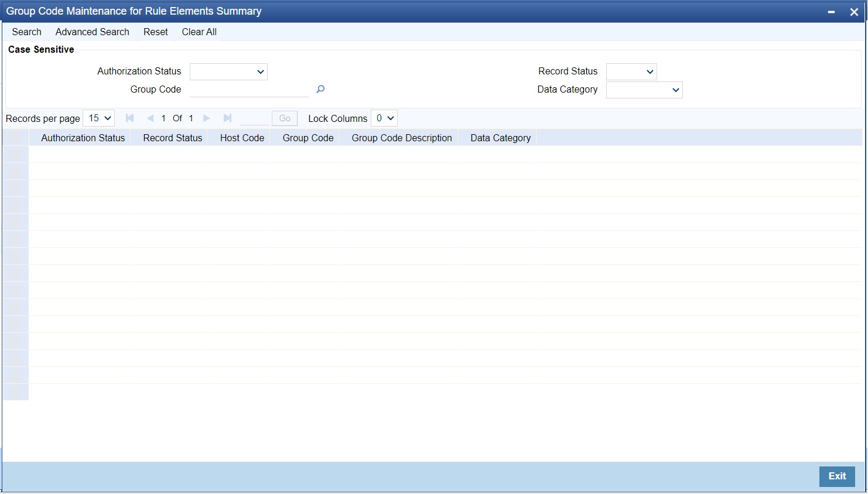Click the Host Code column header

pos(242,138)
